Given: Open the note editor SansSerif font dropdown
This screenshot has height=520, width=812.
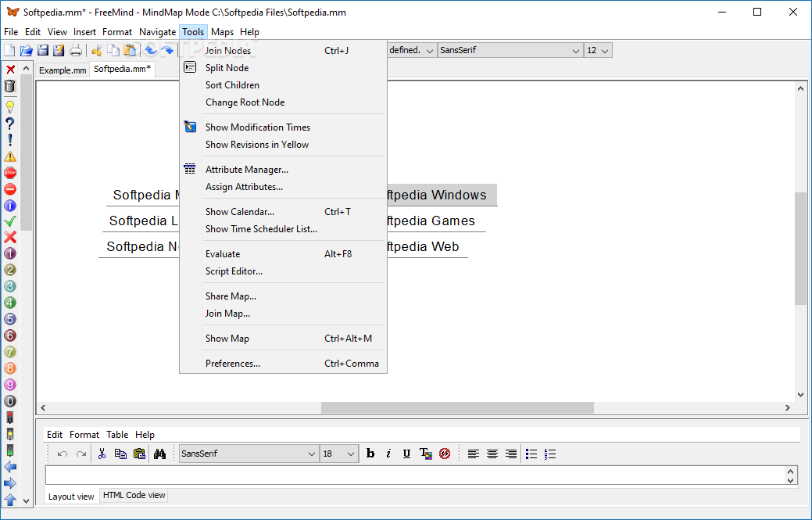Looking at the screenshot, I should pos(249,454).
